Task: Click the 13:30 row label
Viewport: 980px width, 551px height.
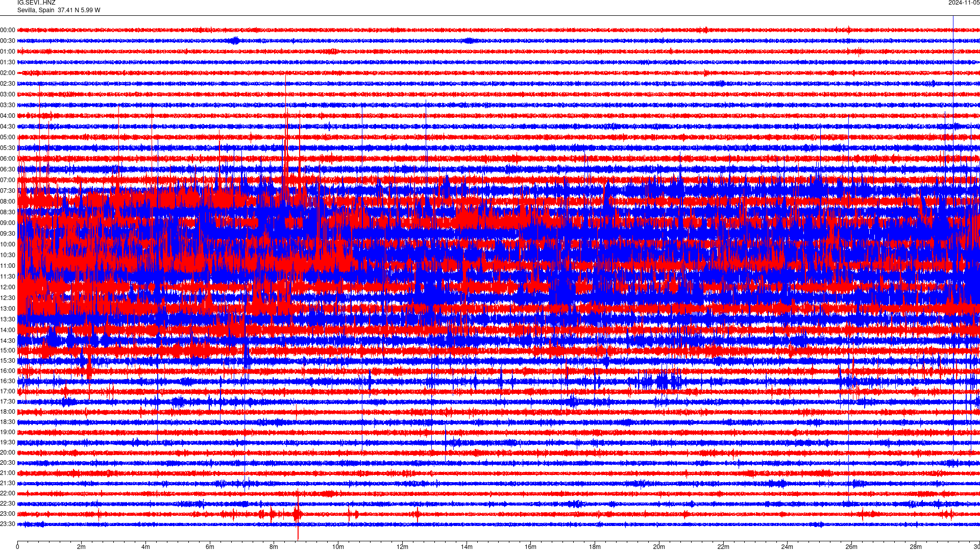Action: 8,319
